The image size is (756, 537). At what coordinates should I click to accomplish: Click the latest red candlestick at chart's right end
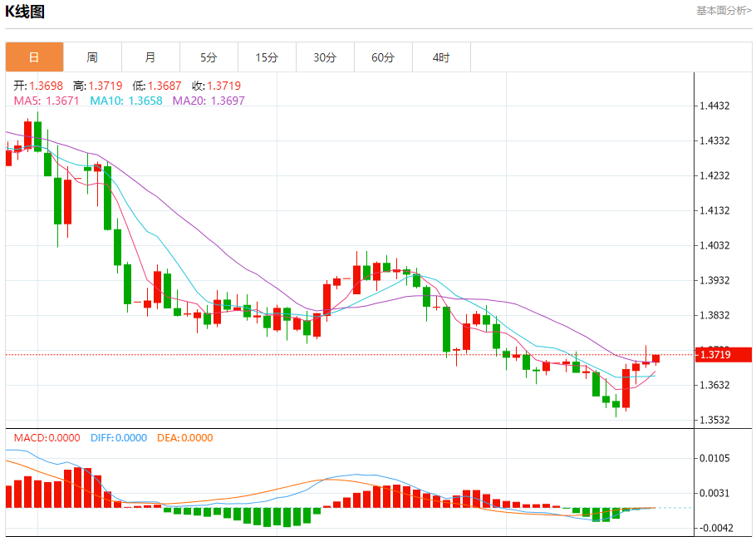[x=655, y=358]
